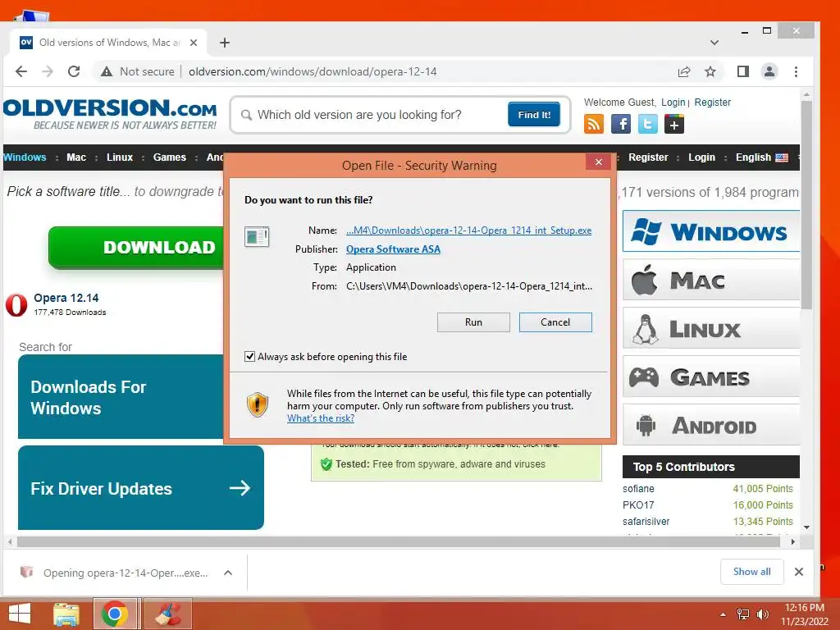This screenshot has height=630, width=840.
Task: Click the US flag next to English
Action: (x=782, y=157)
